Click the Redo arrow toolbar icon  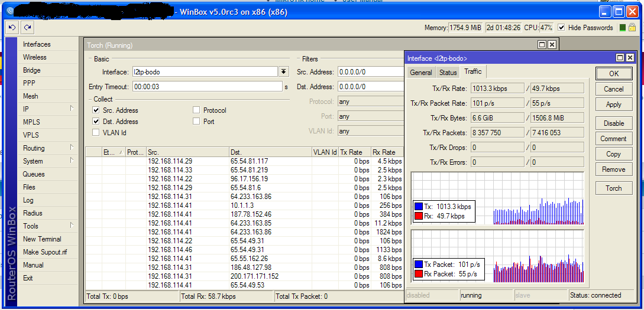tap(27, 28)
